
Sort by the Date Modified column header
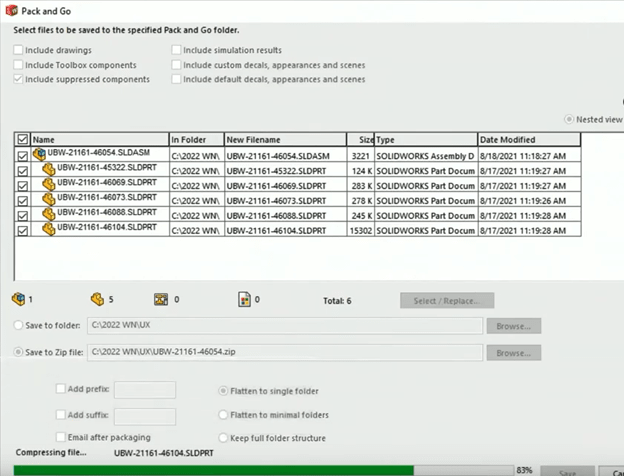529,139
